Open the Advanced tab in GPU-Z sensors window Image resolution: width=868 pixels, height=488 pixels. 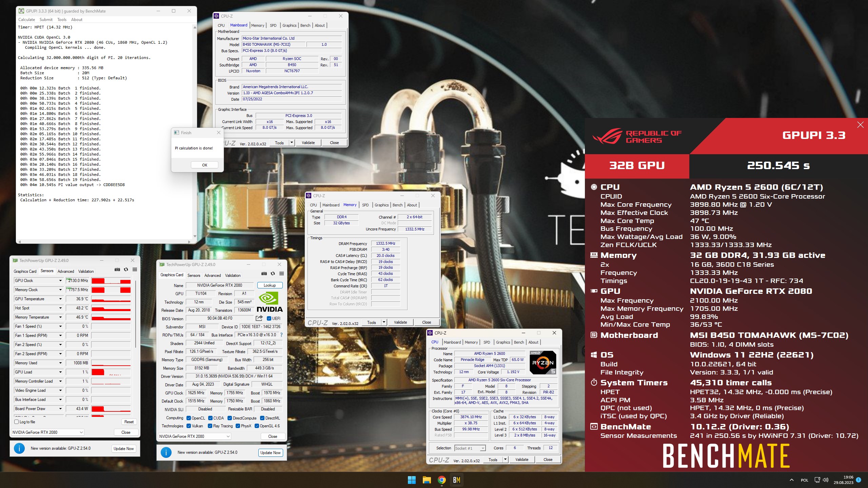[x=66, y=271]
